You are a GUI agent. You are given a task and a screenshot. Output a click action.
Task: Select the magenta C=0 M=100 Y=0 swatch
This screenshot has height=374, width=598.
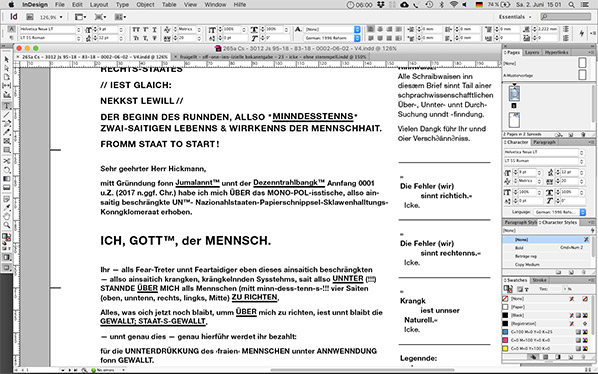(x=546, y=340)
